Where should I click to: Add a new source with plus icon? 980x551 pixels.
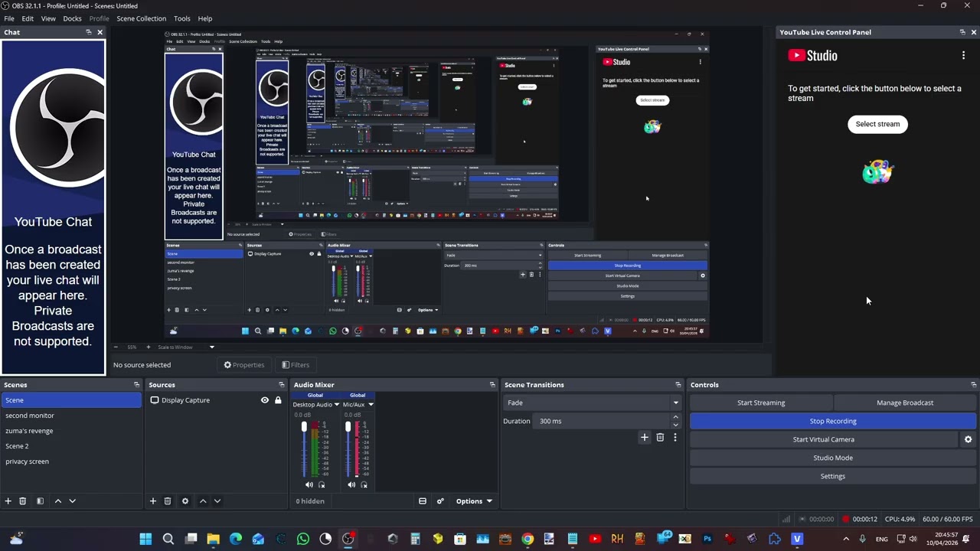coord(153,501)
